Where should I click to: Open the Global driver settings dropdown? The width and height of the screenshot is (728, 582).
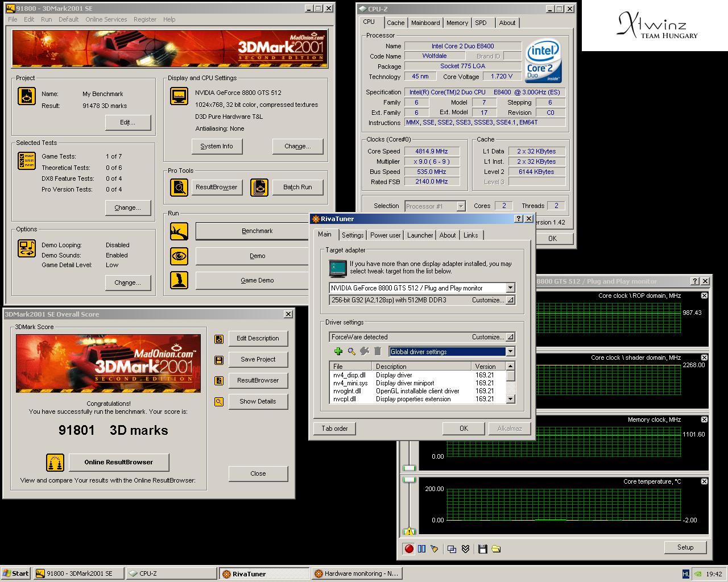(510, 352)
